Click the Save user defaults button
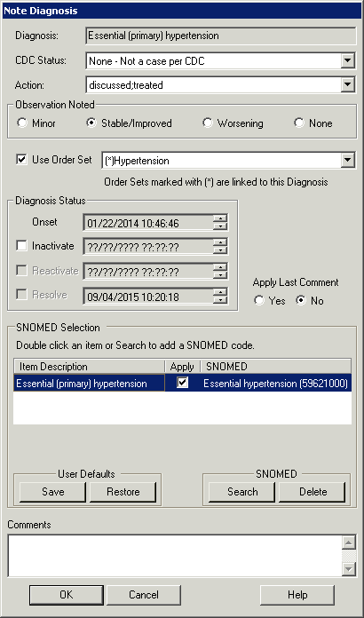 [52, 492]
